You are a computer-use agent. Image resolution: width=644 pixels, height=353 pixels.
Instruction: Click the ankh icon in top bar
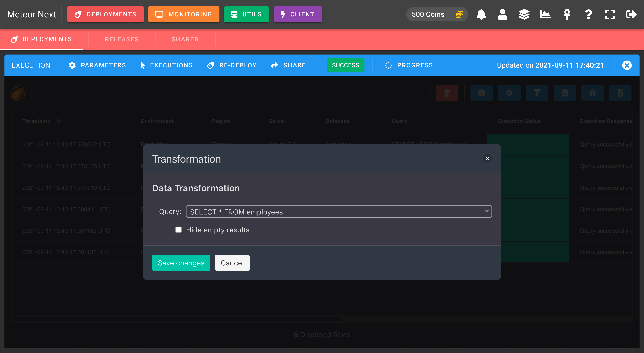click(x=567, y=15)
